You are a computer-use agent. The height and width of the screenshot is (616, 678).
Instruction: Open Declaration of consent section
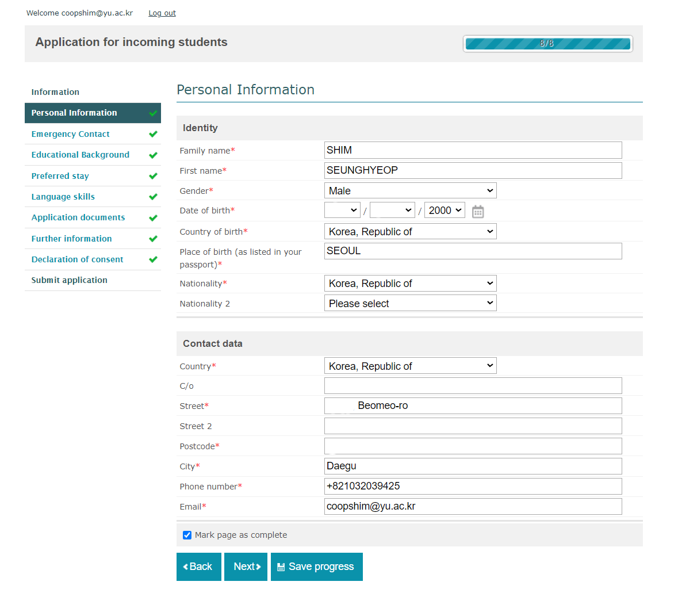pos(77,259)
